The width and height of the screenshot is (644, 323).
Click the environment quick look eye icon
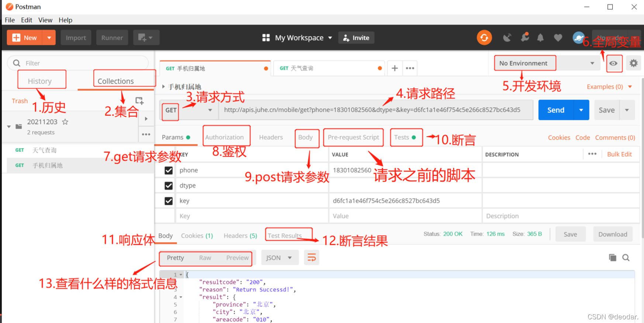(x=613, y=63)
